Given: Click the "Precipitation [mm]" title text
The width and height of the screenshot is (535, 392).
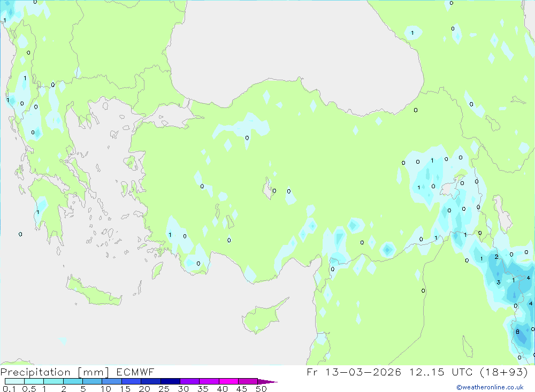Looking at the screenshot, I should tap(55, 372).
